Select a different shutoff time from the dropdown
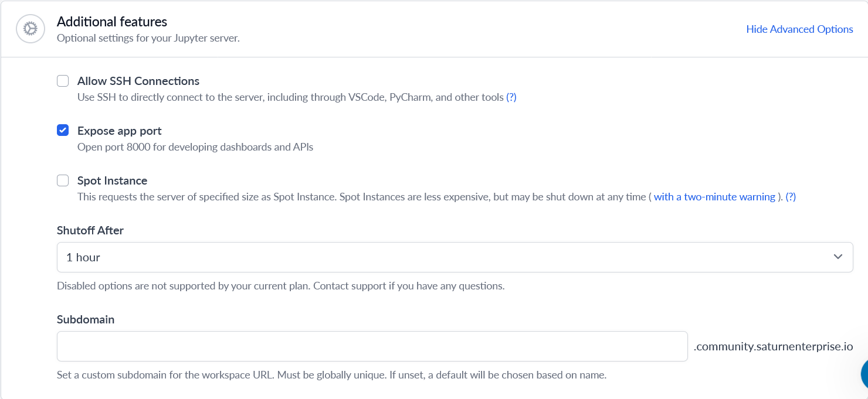Screen dimensions: 868x399 pos(455,257)
